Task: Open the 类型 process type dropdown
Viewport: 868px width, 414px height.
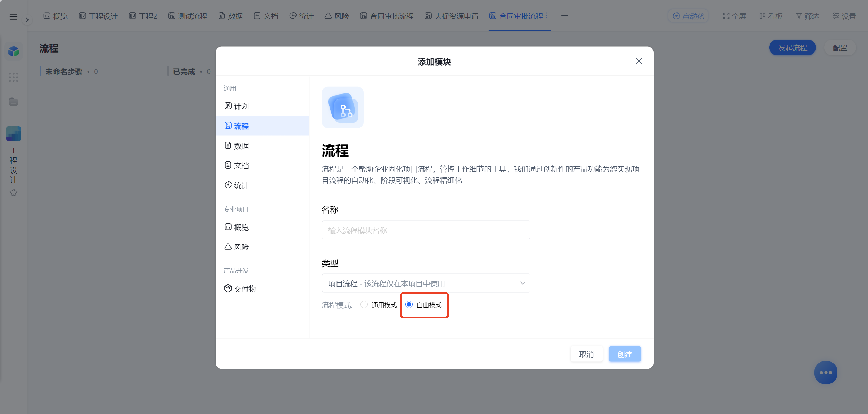Action: [426, 283]
